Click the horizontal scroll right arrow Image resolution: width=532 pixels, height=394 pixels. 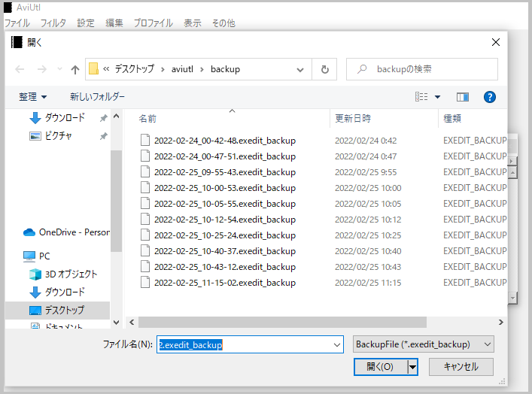pos(501,322)
